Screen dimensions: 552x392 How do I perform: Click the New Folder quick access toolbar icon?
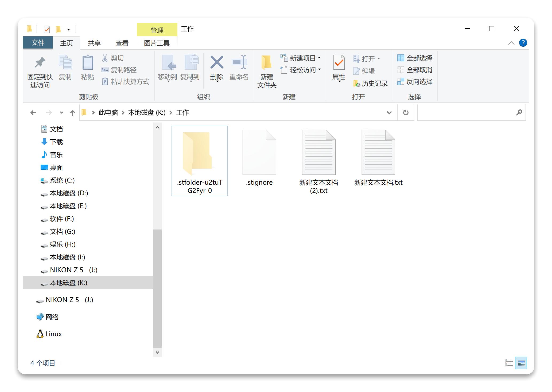pyautogui.click(x=58, y=29)
